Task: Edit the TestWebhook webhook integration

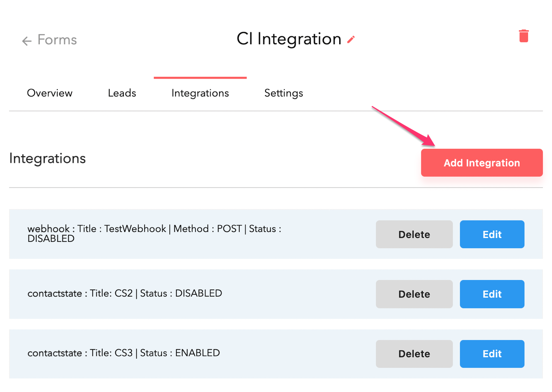Action: (x=492, y=234)
